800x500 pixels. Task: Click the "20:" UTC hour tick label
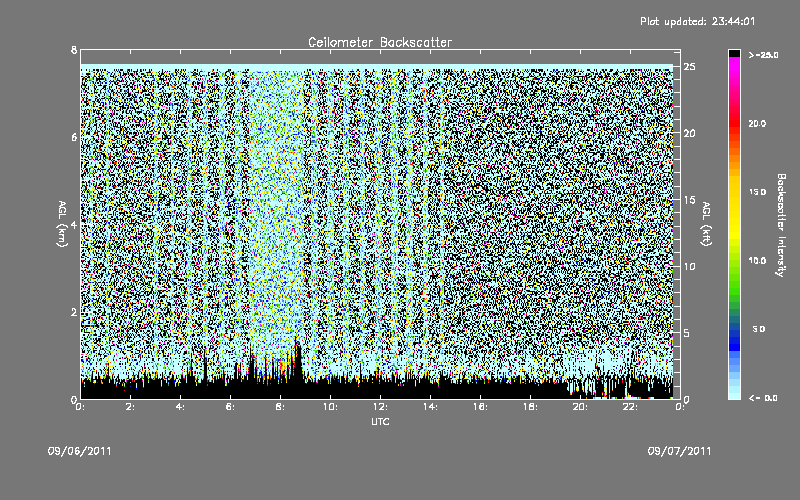[x=580, y=407]
